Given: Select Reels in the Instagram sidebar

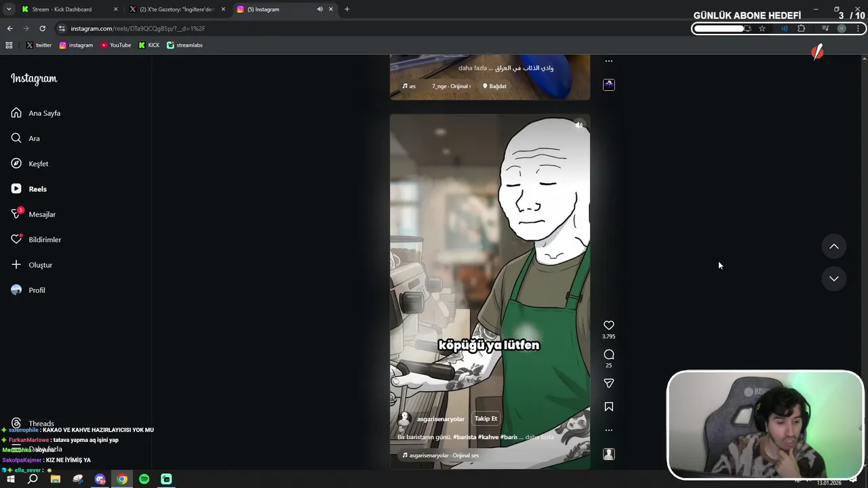Looking at the screenshot, I should tap(29, 189).
